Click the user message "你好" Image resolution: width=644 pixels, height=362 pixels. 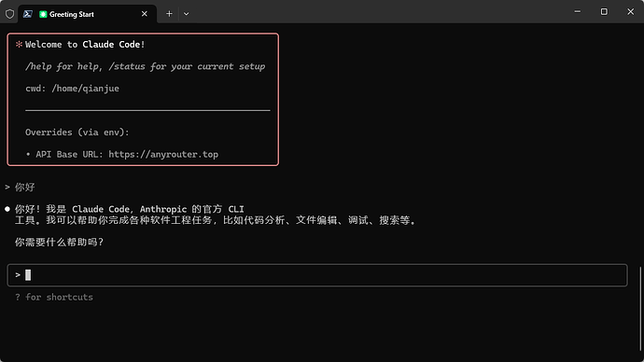coord(24,188)
